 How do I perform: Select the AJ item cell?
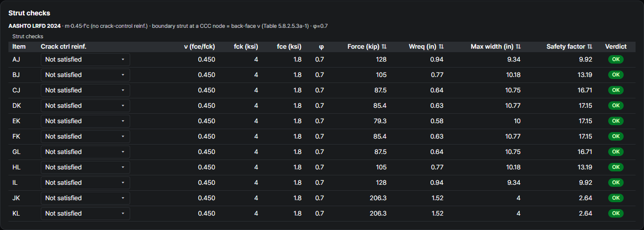pos(16,60)
